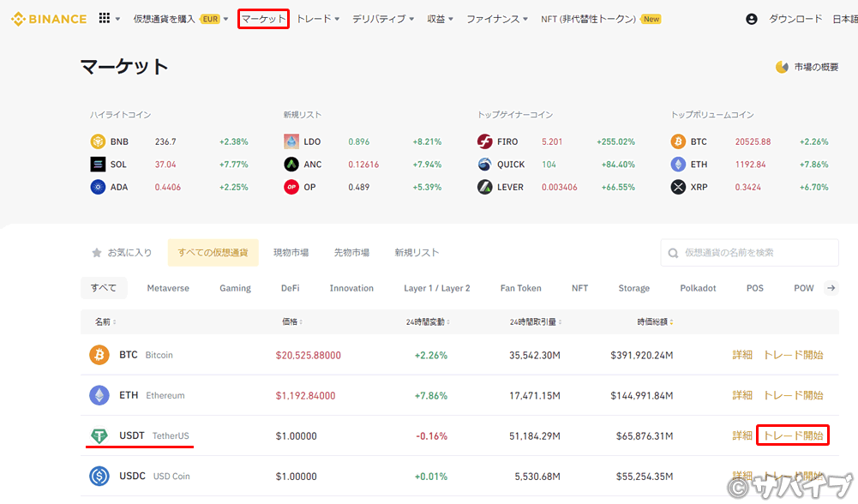Viewport: 858px width, 504px height.
Task: Select the NFT category filter
Action: pyautogui.click(x=579, y=288)
